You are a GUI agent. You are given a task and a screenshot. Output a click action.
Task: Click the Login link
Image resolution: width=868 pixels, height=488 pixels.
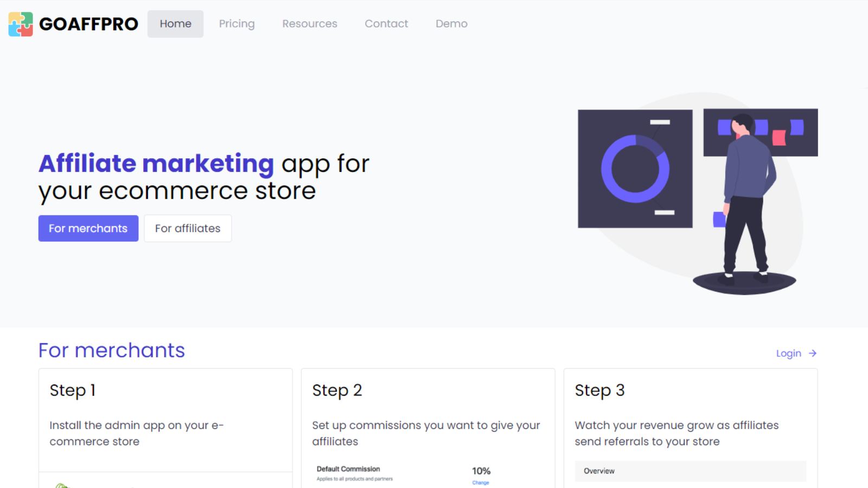point(789,354)
